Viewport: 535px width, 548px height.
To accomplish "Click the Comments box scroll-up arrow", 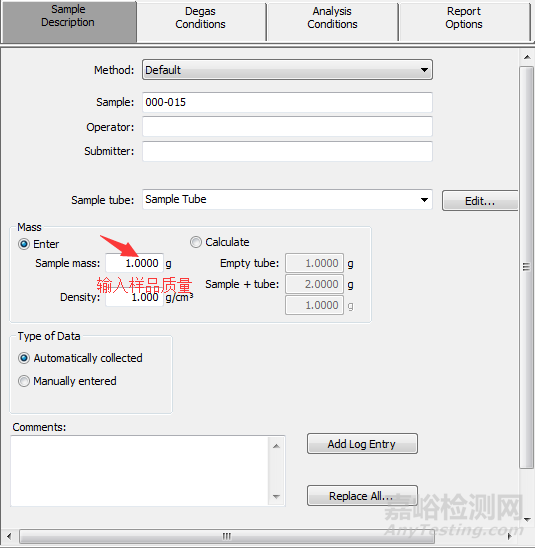I will [276, 446].
